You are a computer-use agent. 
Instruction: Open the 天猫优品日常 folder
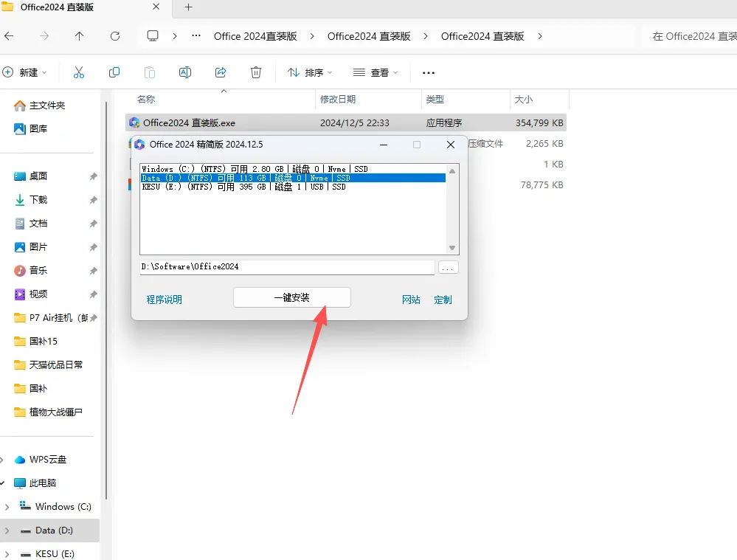(x=49, y=365)
